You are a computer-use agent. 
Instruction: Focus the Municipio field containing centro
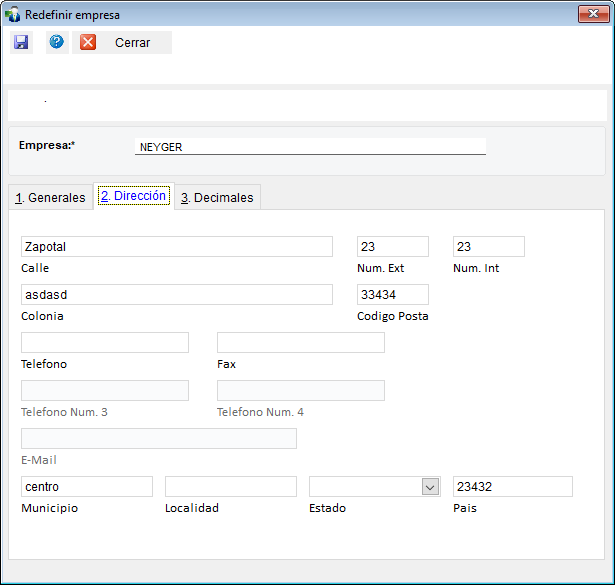pyautogui.click(x=87, y=487)
